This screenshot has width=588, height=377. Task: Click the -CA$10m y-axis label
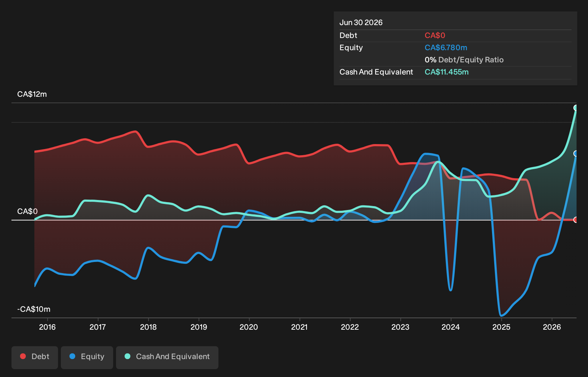[34, 309]
